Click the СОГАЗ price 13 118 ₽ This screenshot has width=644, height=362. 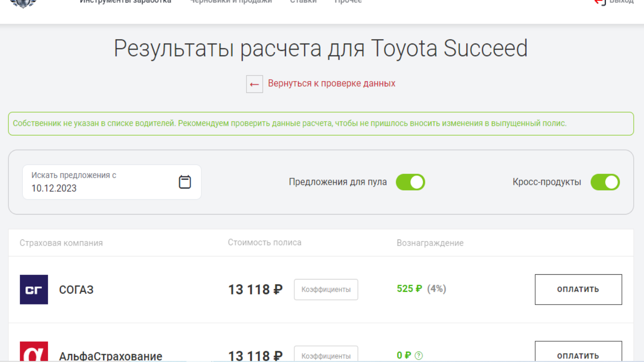[256, 289]
